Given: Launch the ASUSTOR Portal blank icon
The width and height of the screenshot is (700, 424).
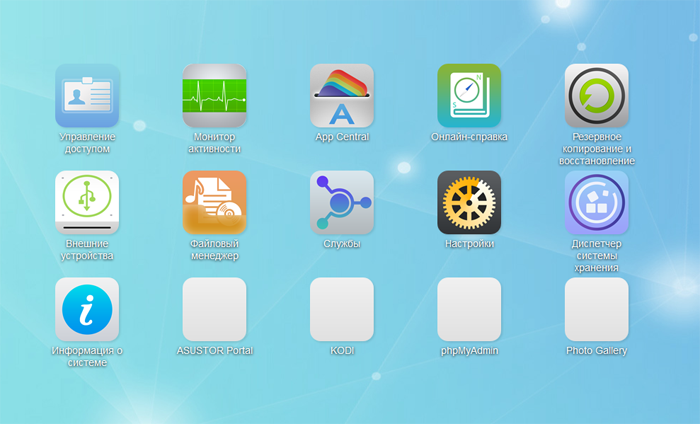Looking at the screenshot, I should click(214, 309).
